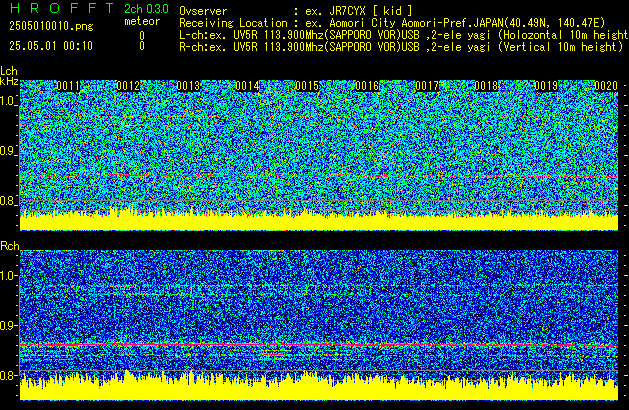Click the 0.9 frequency tick on Lch axis
629x410 pixels.
[8, 151]
